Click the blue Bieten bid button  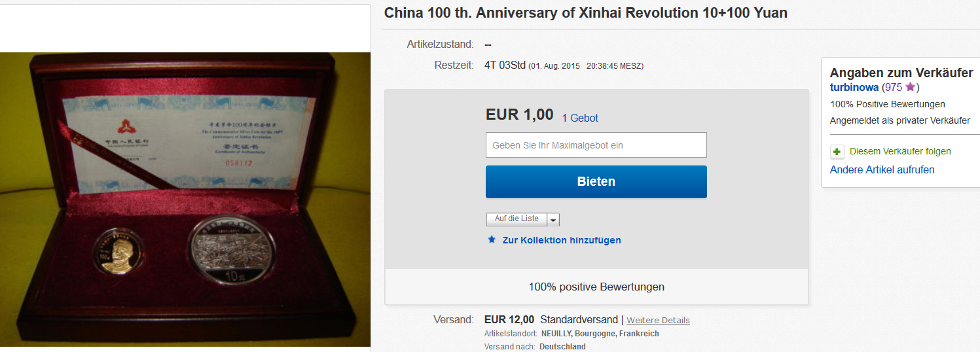pyautogui.click(x=596, y=181)
